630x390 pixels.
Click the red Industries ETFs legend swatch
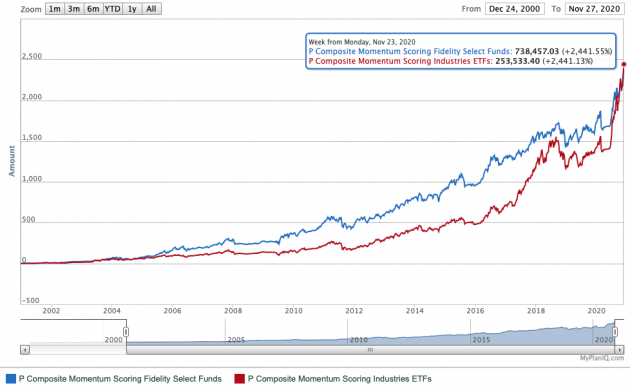click(x=239, y=379)
